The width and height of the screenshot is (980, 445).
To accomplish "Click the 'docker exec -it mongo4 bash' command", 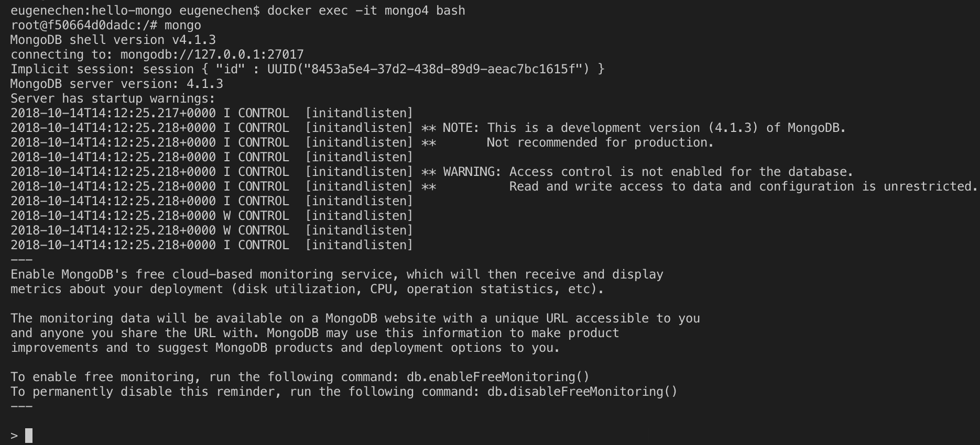I will 366,10.
